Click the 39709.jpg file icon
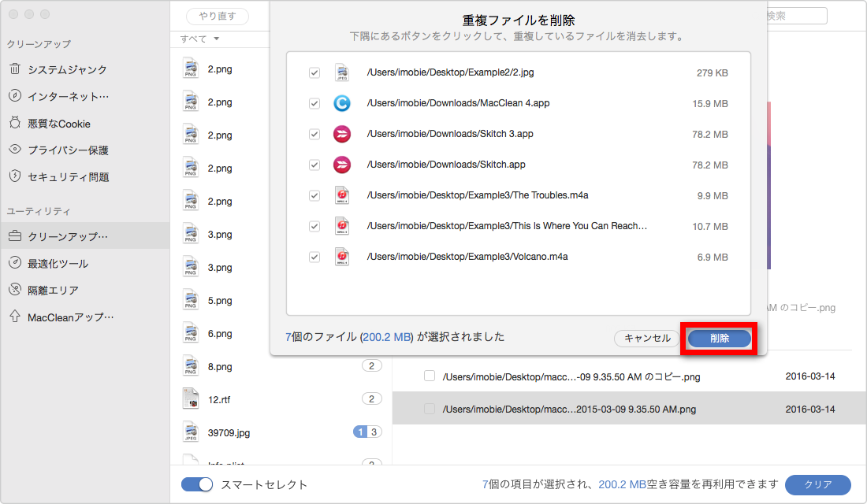Screen dimensions: 867x504 191,432
